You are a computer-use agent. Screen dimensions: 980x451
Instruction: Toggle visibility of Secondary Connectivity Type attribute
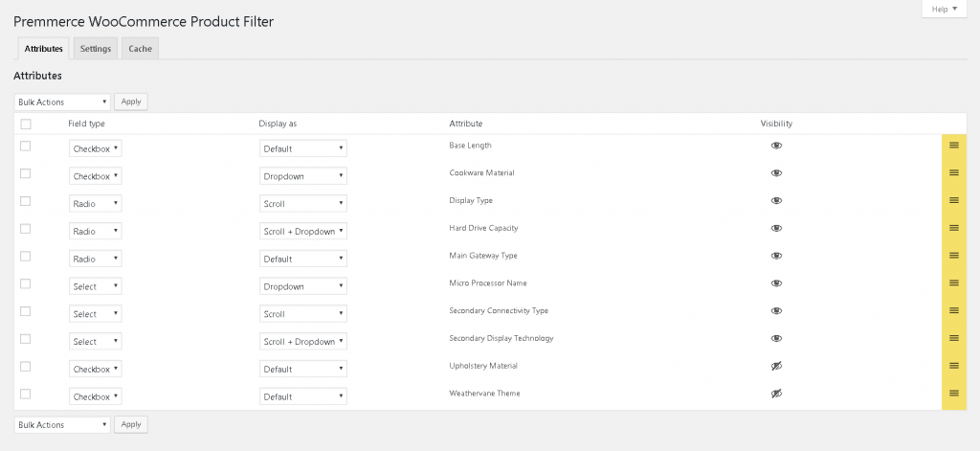point(776,311)
